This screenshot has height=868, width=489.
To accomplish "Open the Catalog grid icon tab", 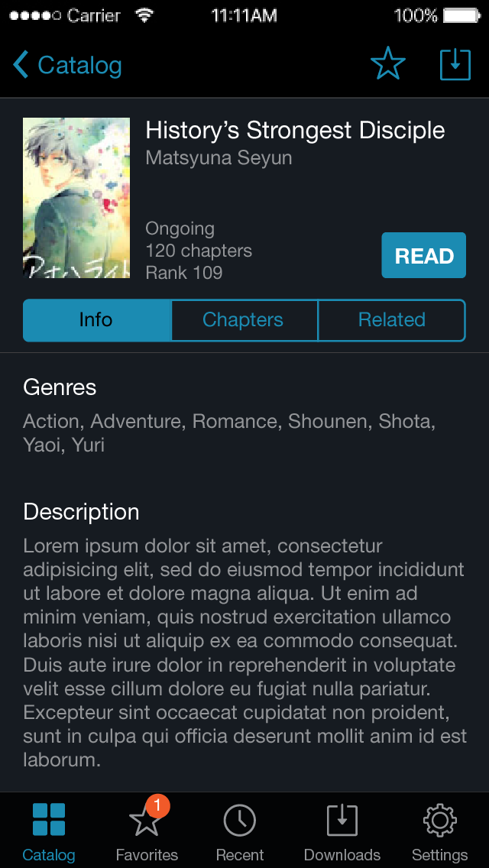I will (x=49, y=819).
